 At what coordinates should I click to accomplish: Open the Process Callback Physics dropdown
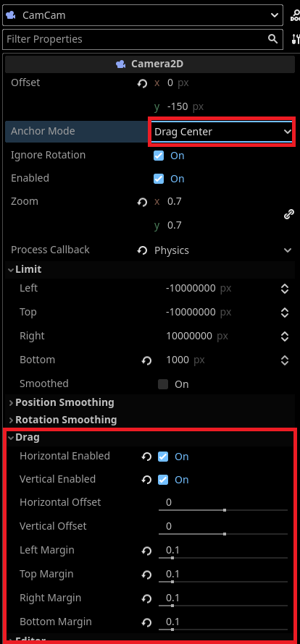pos(222,250)
